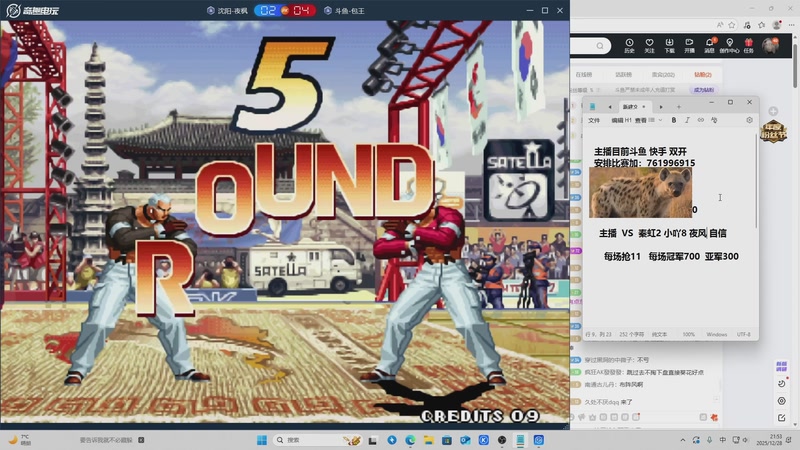Clear formatting icon in Notepad toolbar
Screen dimensions: 800x450
[714, 120]
